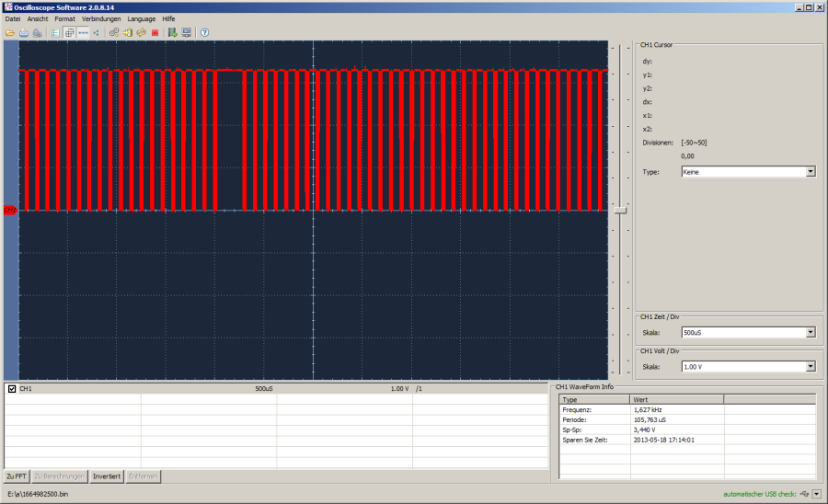Click the grid display toolbar icon
The image size is (828, 504).
tap(69, 32)
